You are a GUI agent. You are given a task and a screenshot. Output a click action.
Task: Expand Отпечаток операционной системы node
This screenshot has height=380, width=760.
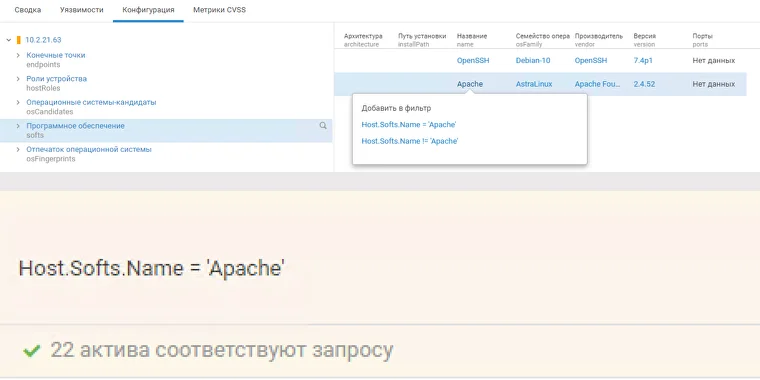click(18, 149)
